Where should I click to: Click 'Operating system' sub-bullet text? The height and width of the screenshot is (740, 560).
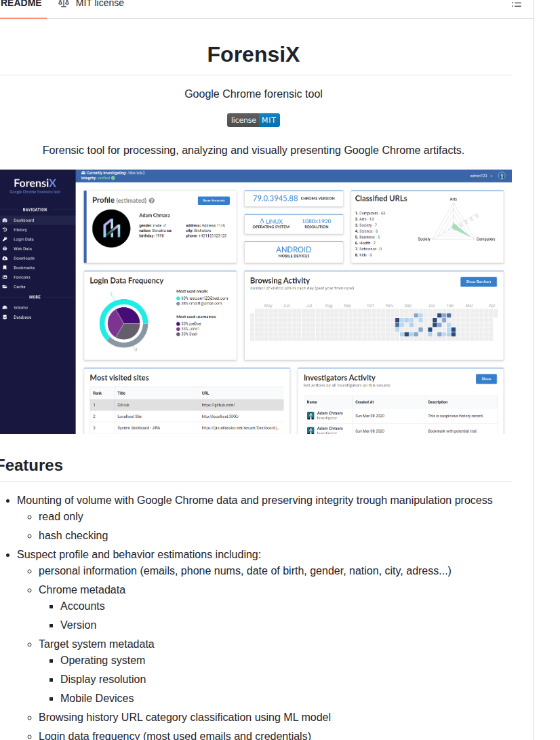click(103, 660)
